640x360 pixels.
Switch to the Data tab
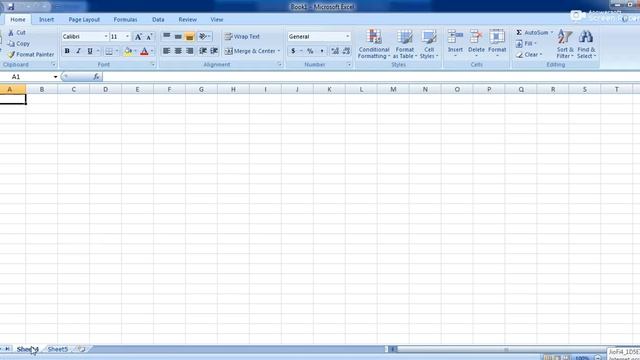click(158, 20)
